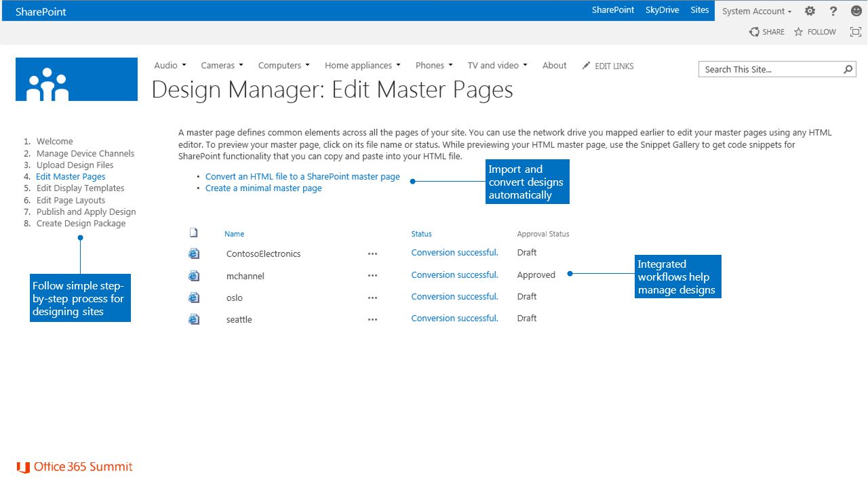This screenshot has height=488, width=868.
Task: Open ellipsis menu for seattle
Action: point(372,319)
